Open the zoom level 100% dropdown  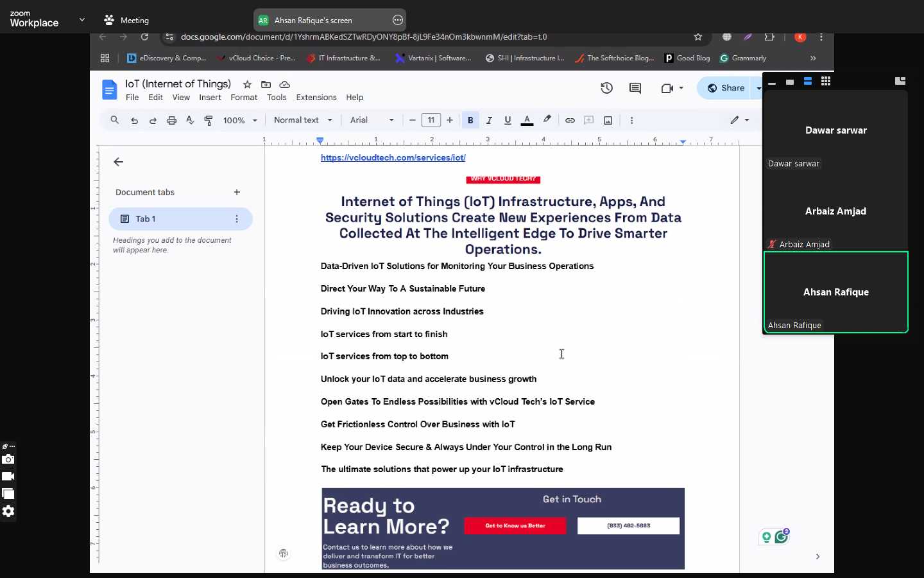click(240, 120)
